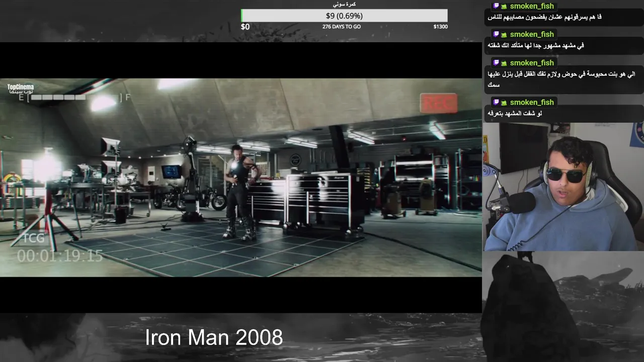Screen dimensions: 644x362
Task: Click the E-to-F battery gauge in the video
Action: (x=74, y=97)
